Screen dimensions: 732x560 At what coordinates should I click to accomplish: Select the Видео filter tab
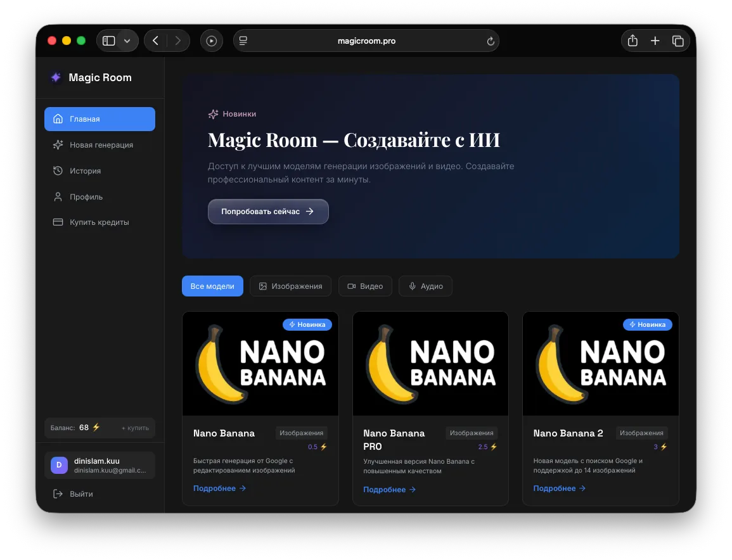pyautogui.click(x=365, y=286)
